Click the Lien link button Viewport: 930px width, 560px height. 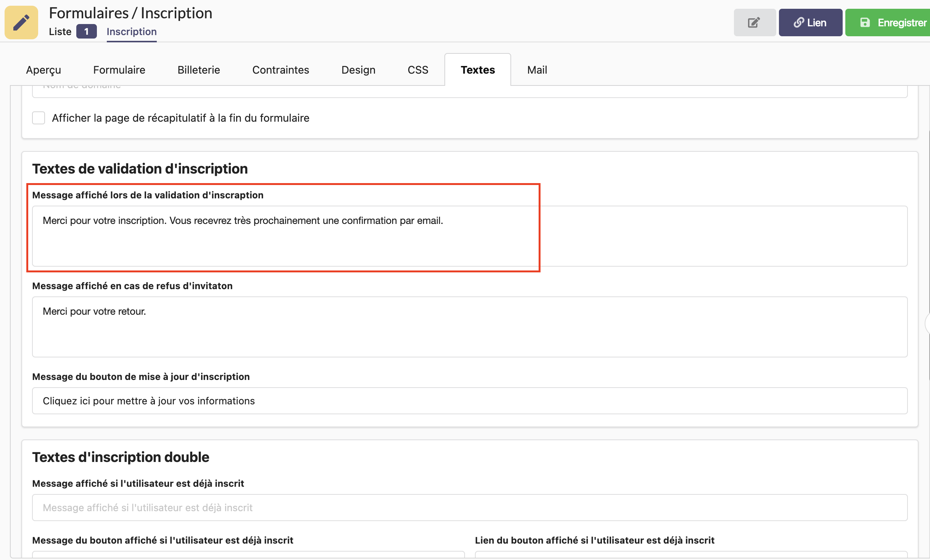tap(810, 23)
